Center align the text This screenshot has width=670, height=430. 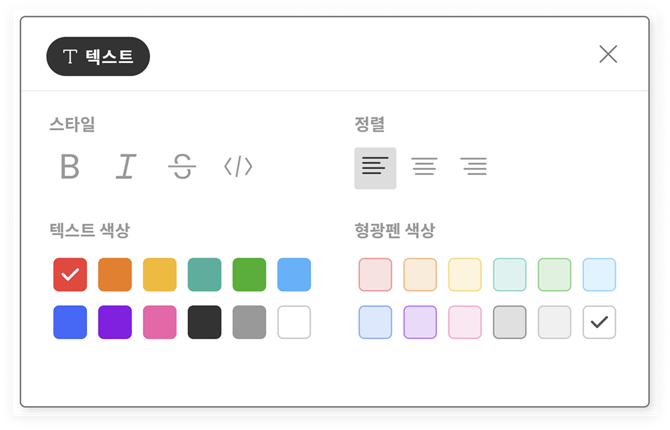click(425, 167)
